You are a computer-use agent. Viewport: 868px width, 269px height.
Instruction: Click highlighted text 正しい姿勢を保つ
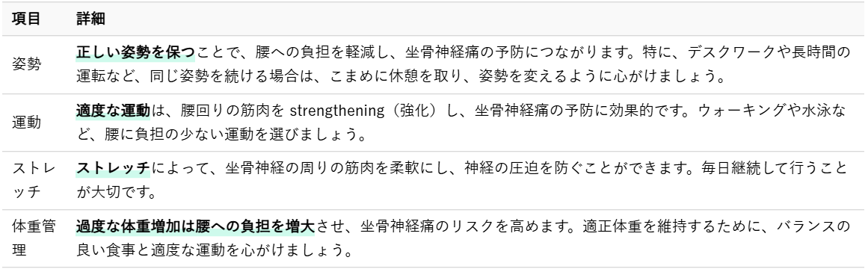136,52
